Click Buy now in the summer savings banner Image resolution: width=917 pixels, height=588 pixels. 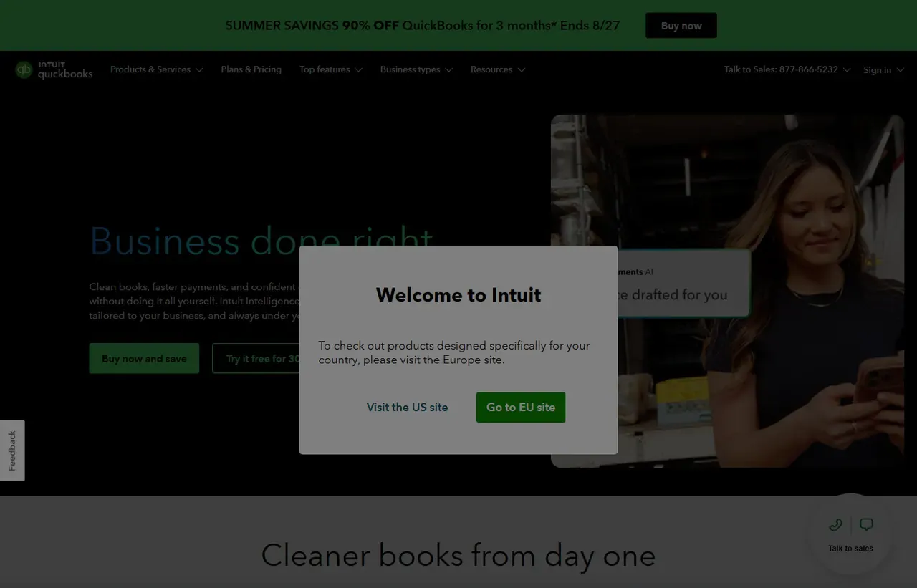click(681, 25)
